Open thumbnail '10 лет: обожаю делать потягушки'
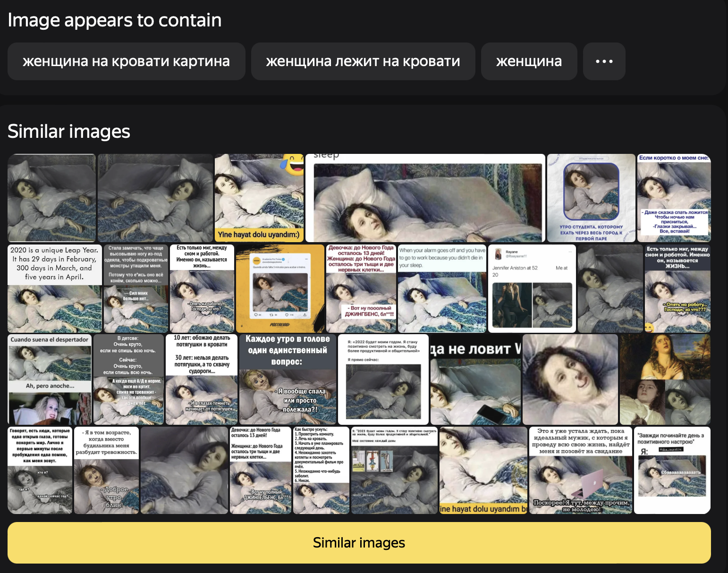728x573 pixels. 202,379
